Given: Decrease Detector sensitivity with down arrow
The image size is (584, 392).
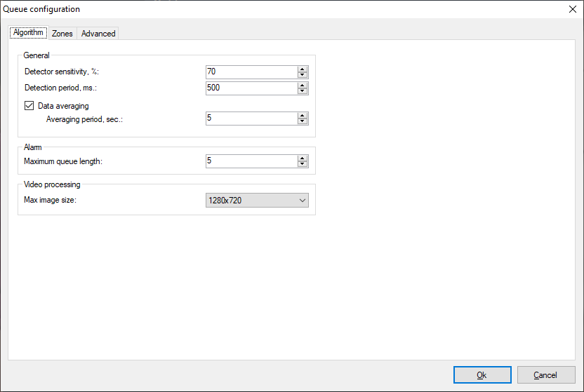Looking at the screenshot, I should click(303, 75).
